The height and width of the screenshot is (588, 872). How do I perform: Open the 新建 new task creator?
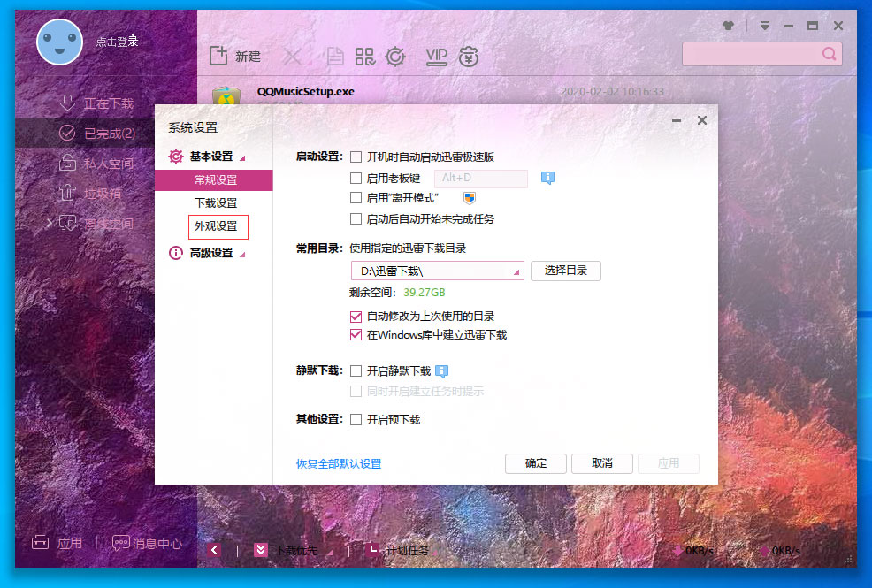(x=234, y=56)
